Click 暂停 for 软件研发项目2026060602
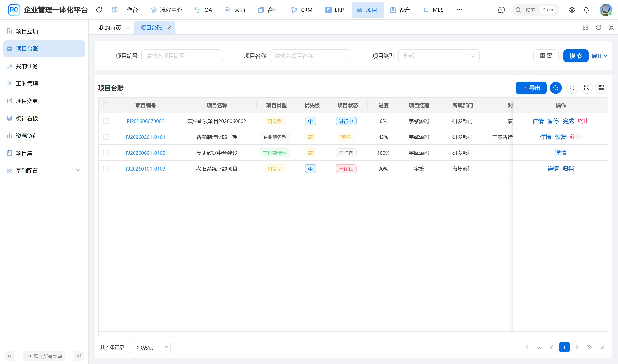The width and height of the screenshot is (618, 364). click(x=553, y=121)
